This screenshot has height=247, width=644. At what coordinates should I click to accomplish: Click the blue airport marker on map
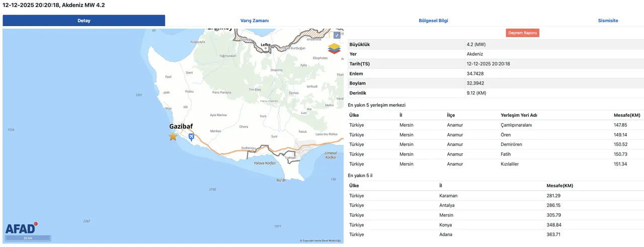tap(191, 137)
